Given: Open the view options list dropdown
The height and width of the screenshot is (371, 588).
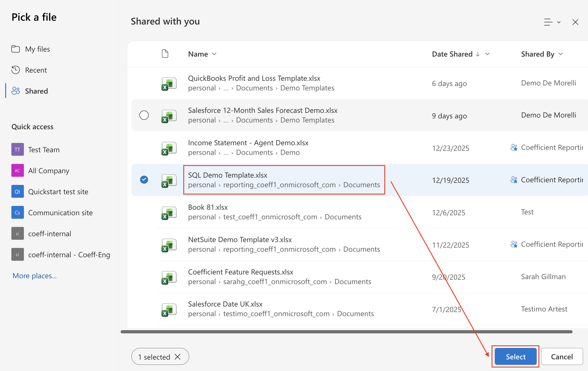Looking at the screenshot, I should click(x=552, y=22).
